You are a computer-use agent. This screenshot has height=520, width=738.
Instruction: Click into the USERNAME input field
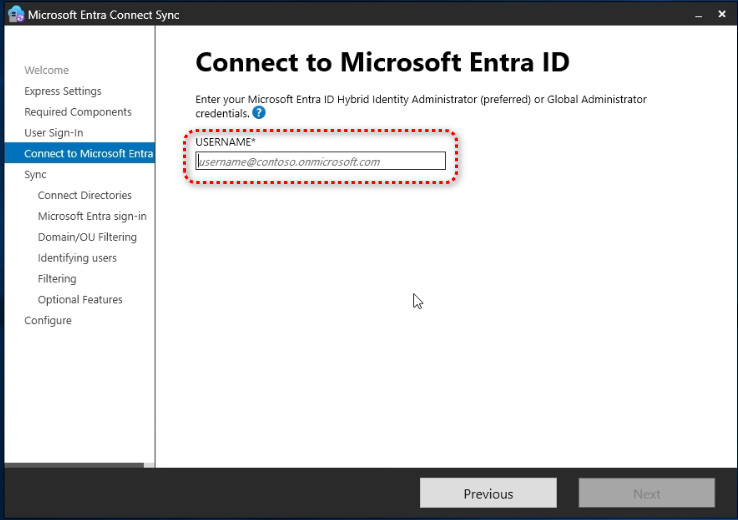coord(320,161)
